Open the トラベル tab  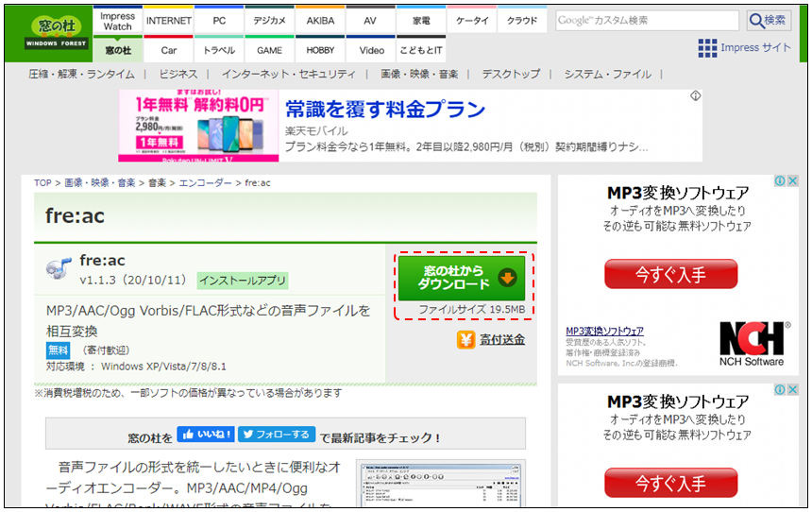click(x=219, y=50)
